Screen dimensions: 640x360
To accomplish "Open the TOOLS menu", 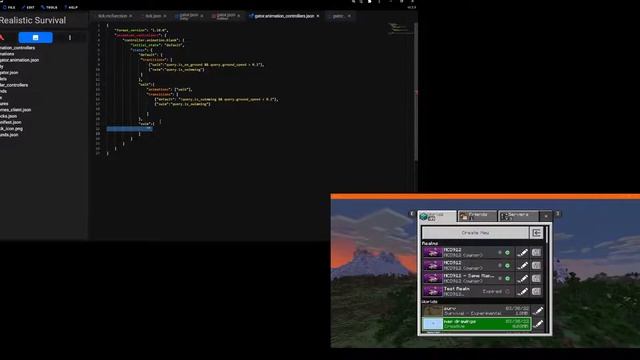I will pos(49,7).
